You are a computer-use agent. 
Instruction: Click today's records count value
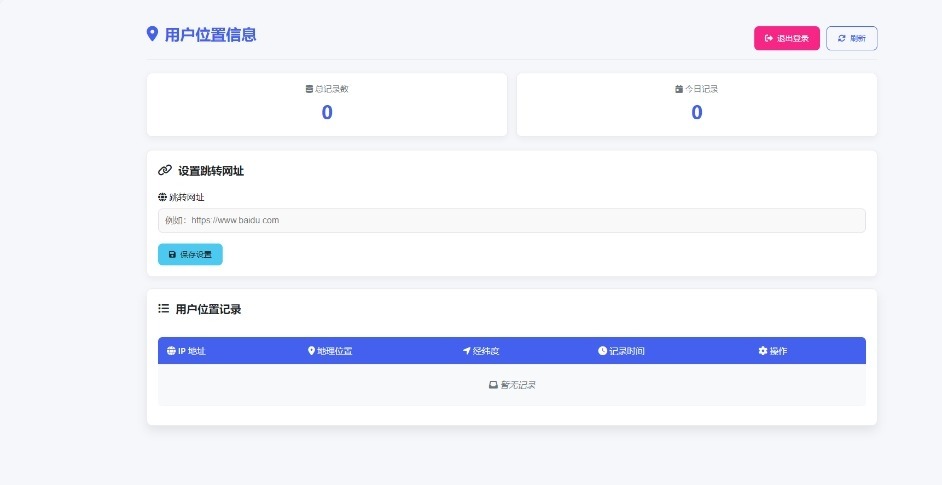[x=696, y=112]
